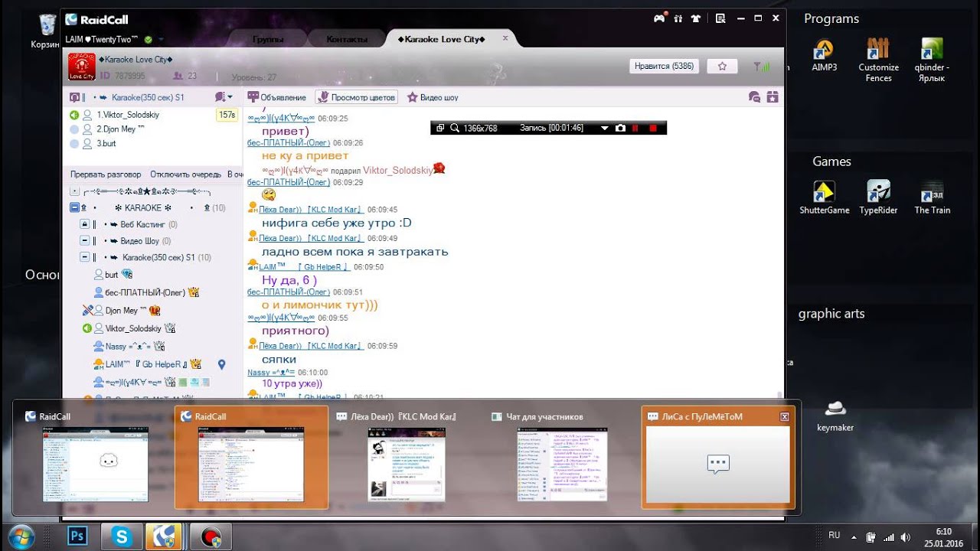Click the diamond badge beside burt

127,275
